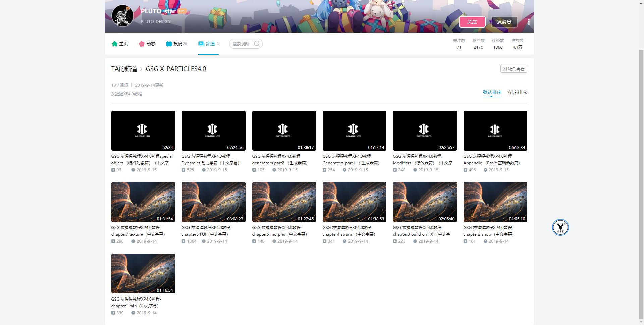Screen dimensions: 644x325
Task: Click the 搜索视频 search input field
Action: pyautogui.click(x=241, y=44)
